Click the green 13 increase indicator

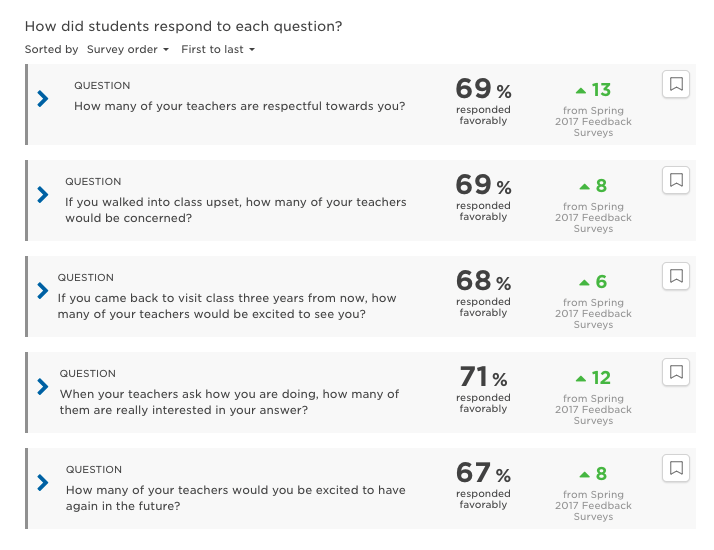(593, 90)
